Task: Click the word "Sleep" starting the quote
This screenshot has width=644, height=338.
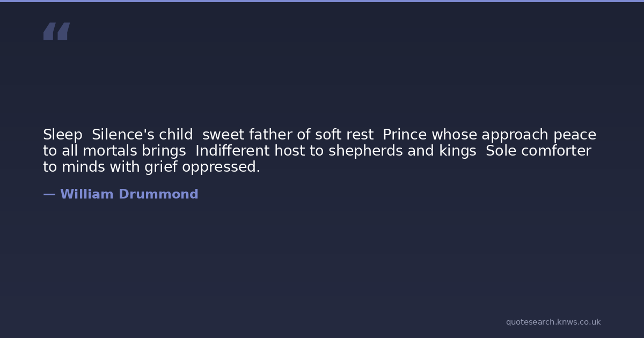Action: coord(62,135)
